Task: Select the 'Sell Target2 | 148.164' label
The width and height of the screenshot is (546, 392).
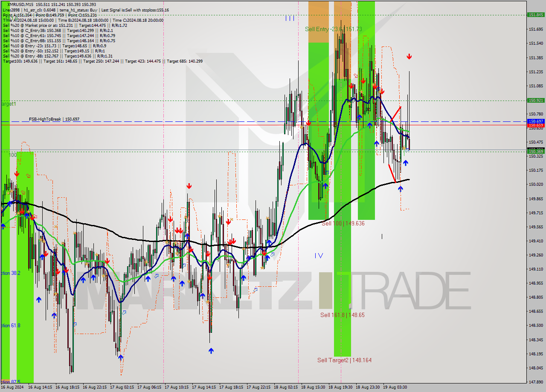Action: [344, 360]
